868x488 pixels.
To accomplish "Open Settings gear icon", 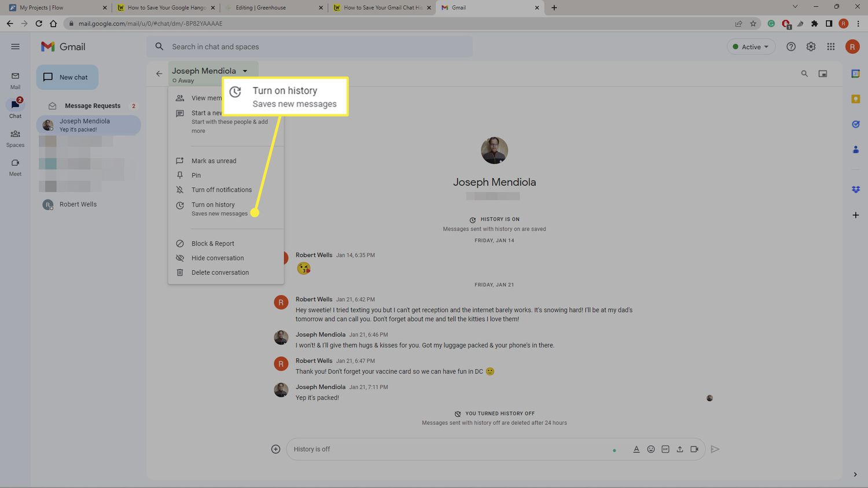I will coord(811,47).
